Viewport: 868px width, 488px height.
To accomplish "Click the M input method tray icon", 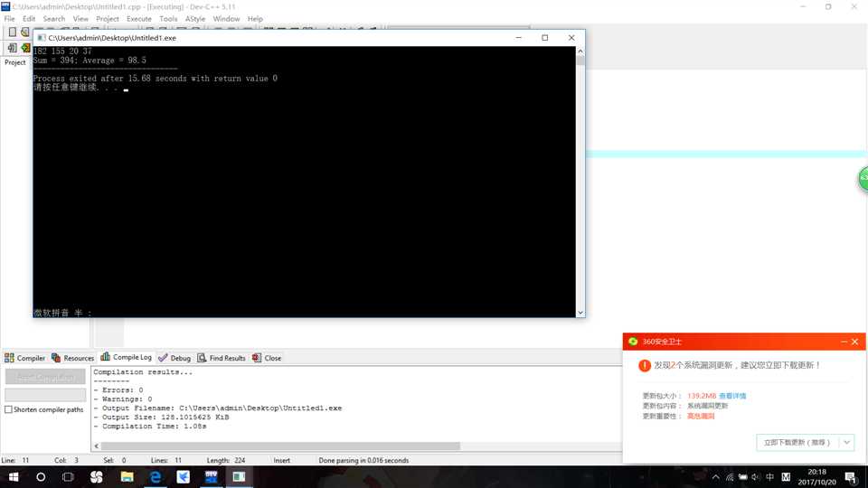I will click(786, 477).
